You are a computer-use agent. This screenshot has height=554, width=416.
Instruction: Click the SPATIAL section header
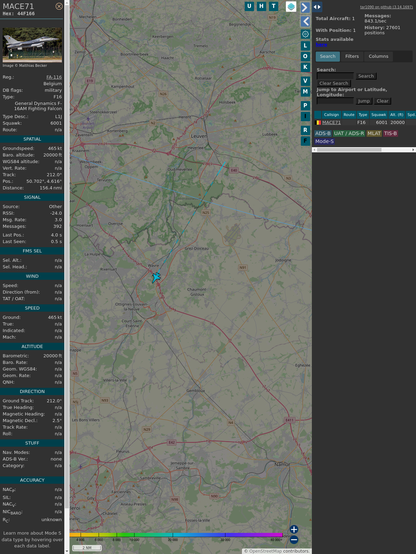[32, 139]
